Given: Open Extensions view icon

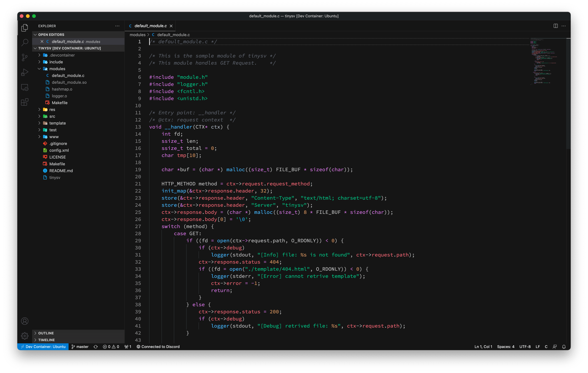Looking at the screenshot, I should pyautogui.click(x=25, y=102).
